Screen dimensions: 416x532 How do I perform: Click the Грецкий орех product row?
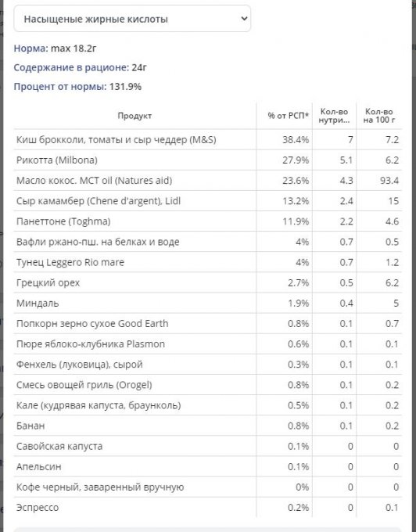click(208, 282)
